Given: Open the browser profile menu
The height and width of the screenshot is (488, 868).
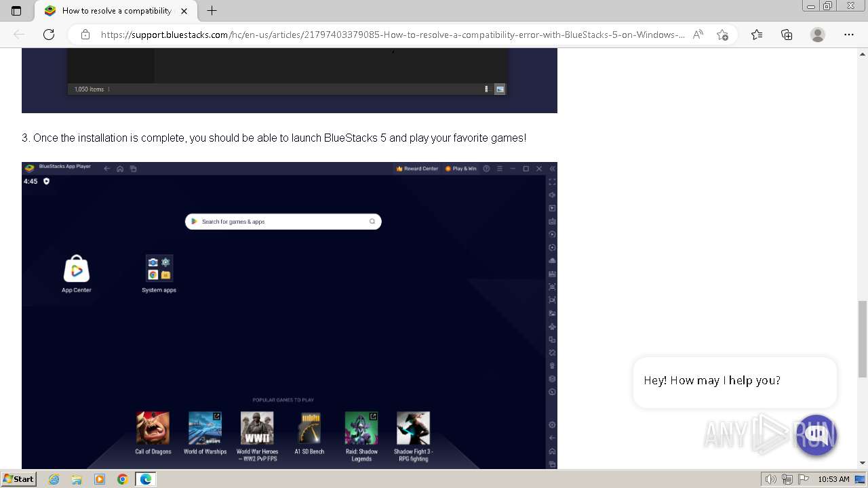Looking at the screenshot, I should [818, 35].
